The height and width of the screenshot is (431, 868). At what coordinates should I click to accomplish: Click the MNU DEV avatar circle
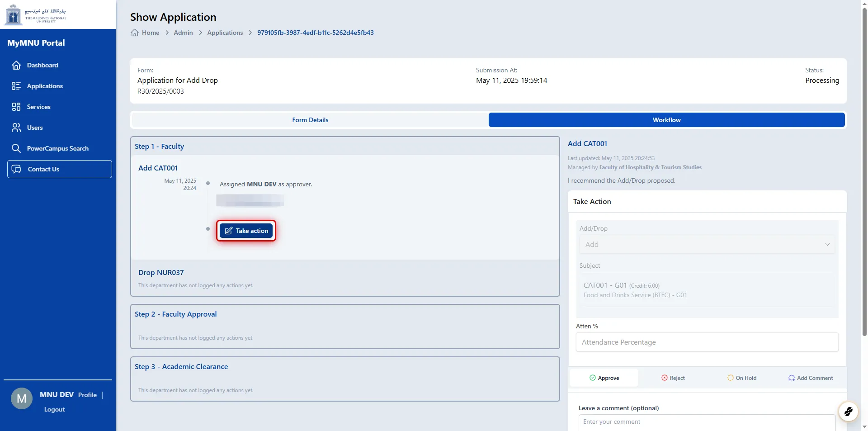tap(22, 398)
